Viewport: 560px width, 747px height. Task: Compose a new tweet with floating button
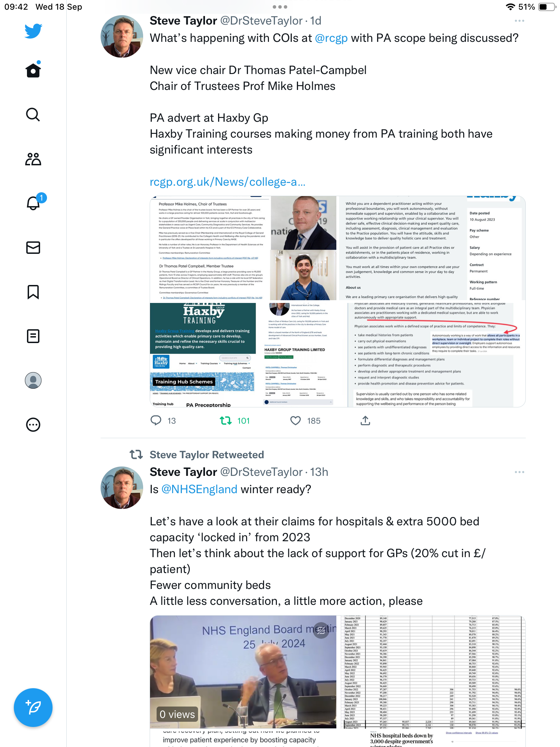[x=33, y=708]
